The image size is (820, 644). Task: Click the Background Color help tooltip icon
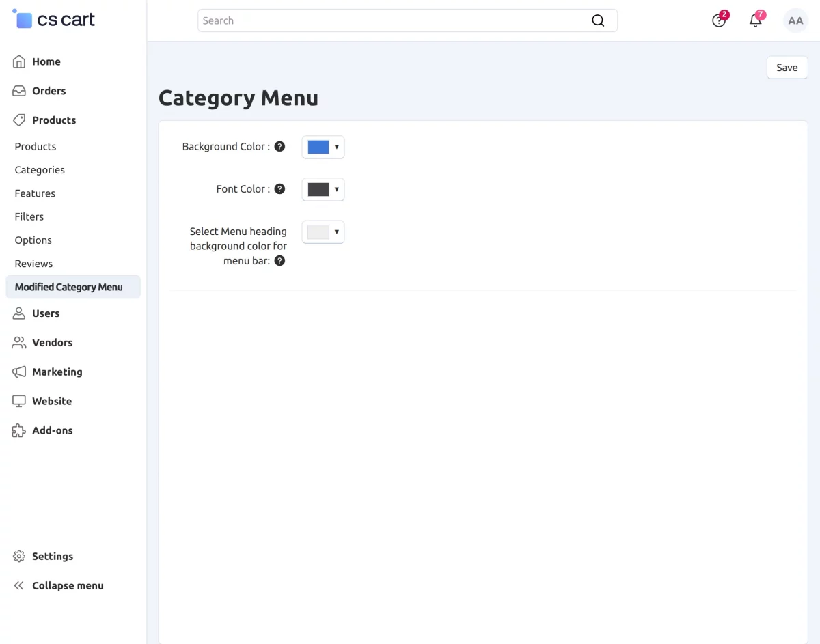pos(279,146)
